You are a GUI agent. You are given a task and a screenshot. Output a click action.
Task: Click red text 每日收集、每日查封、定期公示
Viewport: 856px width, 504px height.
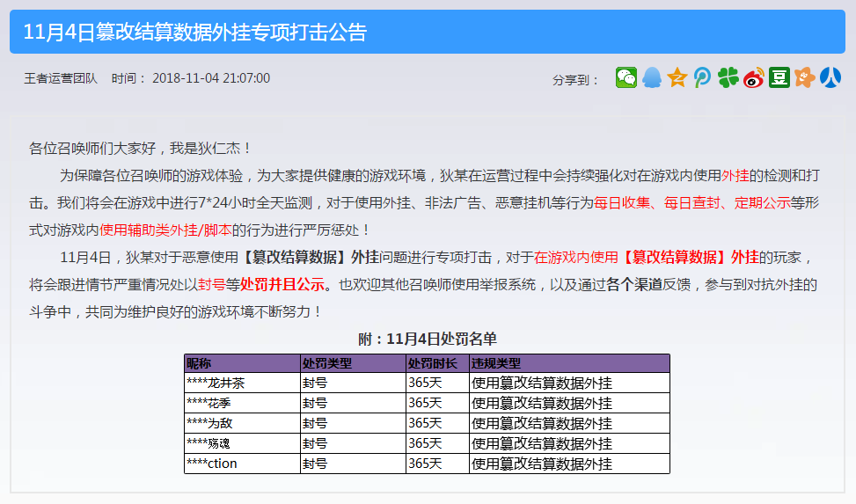pos(692,203)
